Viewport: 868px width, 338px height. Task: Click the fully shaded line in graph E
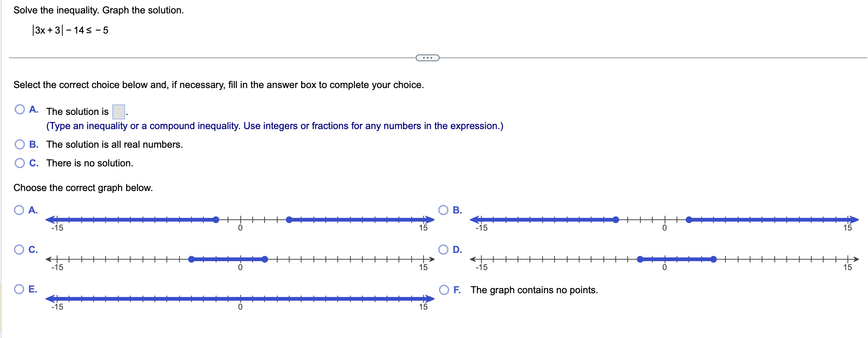(x=239, y=298)
